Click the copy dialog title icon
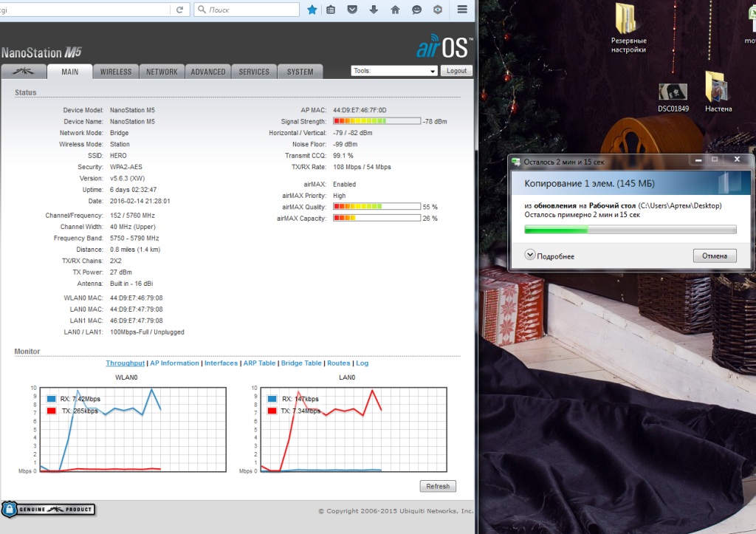 tap(516, 162)
